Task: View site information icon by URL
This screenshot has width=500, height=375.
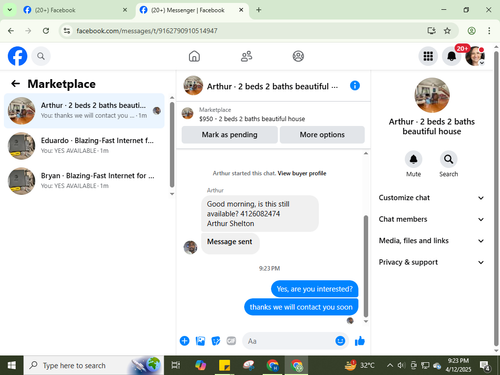Action: (67, 31)
